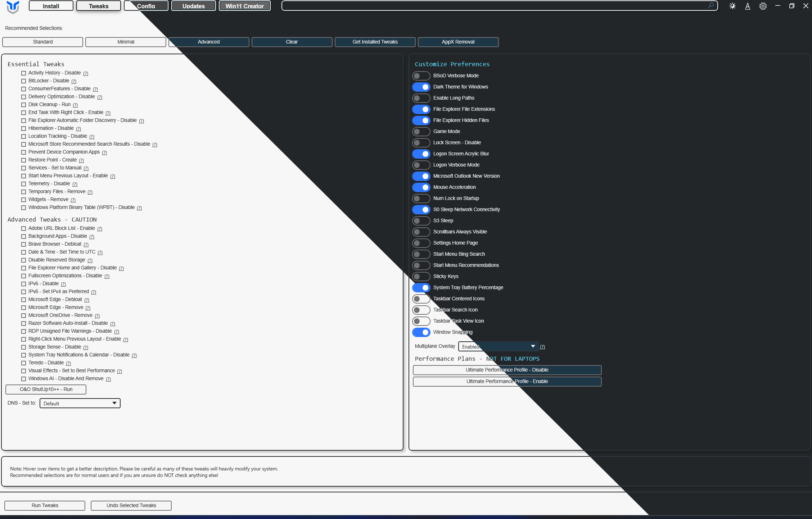Show help for Restore Point - Create

point(81,160)
